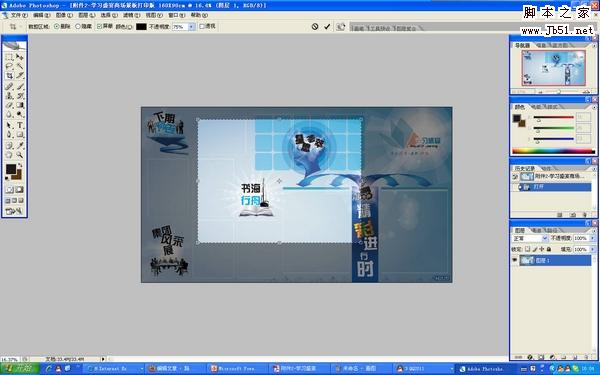Select the Healing Brush tool

[x=9, y=86]
